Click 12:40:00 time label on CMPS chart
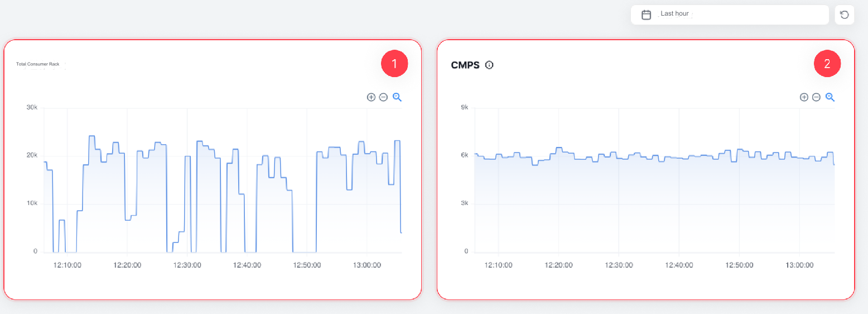The width and height of the screenshot is (868, 314). [679, 265]
